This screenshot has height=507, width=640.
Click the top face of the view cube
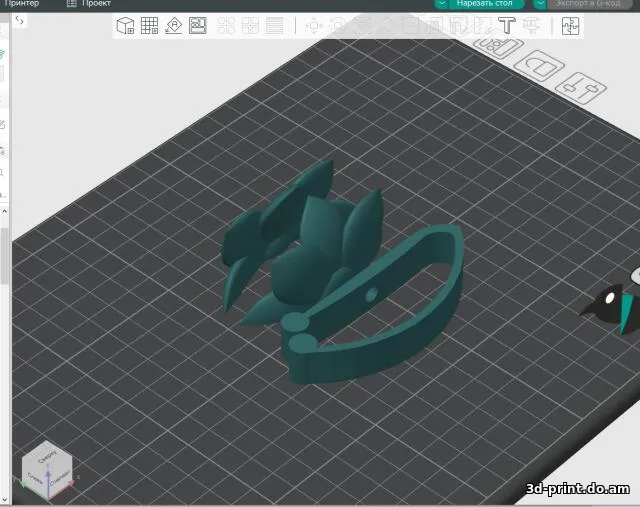tap(47, 455)
